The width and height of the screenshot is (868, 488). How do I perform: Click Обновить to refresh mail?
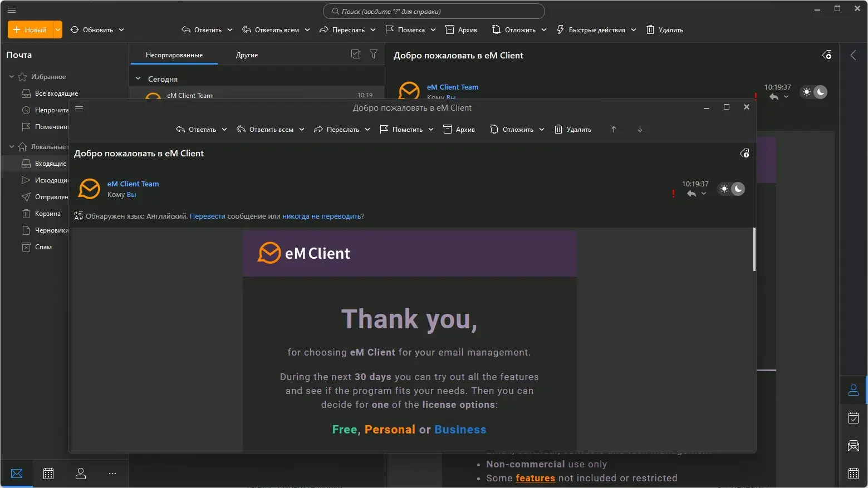pyautogui.click(x=92, y=30)
